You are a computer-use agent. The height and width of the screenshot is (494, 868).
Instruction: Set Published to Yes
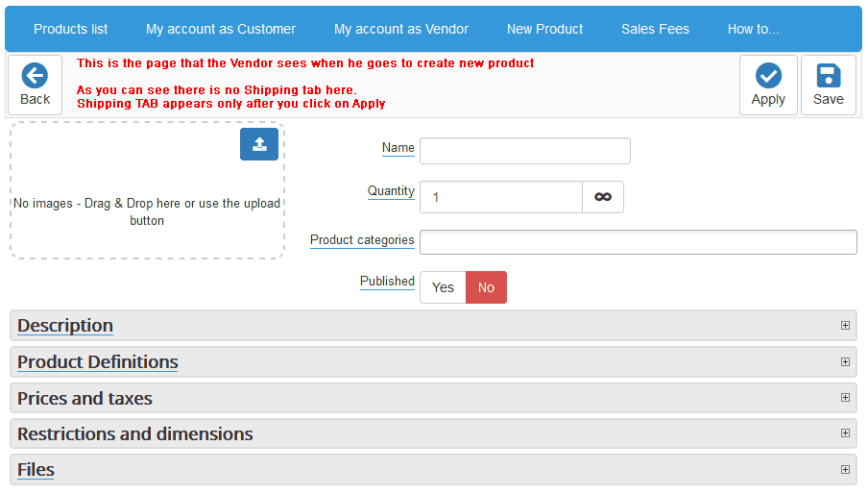pos(443,287)
